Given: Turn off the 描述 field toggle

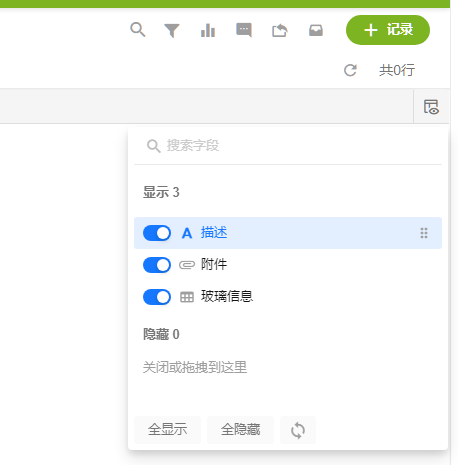Looking at the screenshot, I should (157, 233).
